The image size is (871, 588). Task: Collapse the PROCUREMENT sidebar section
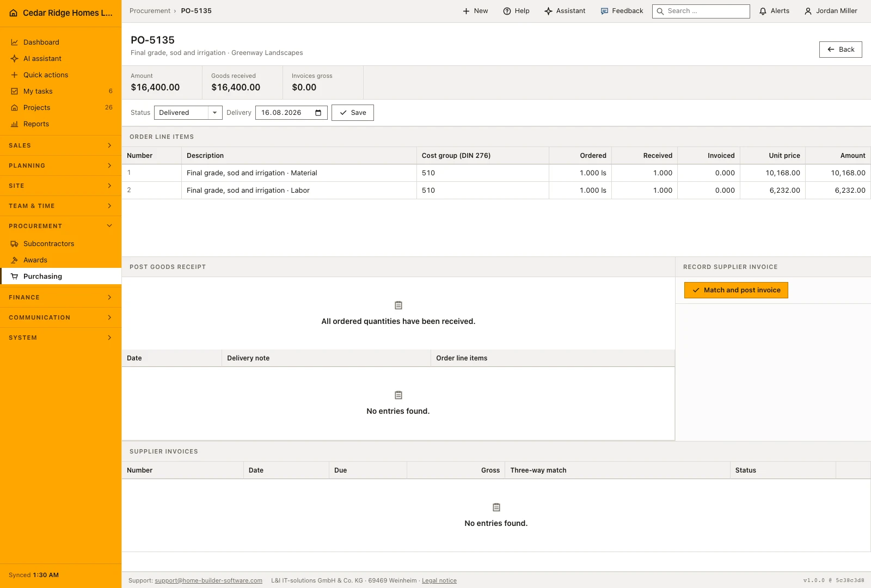pyautogui.click(x=60, y=226)
